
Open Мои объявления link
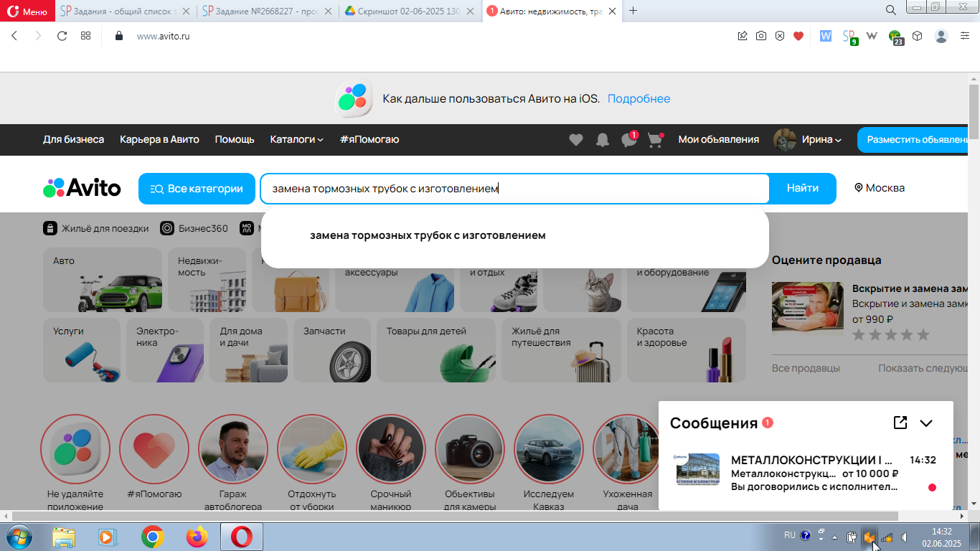(719, 139)
